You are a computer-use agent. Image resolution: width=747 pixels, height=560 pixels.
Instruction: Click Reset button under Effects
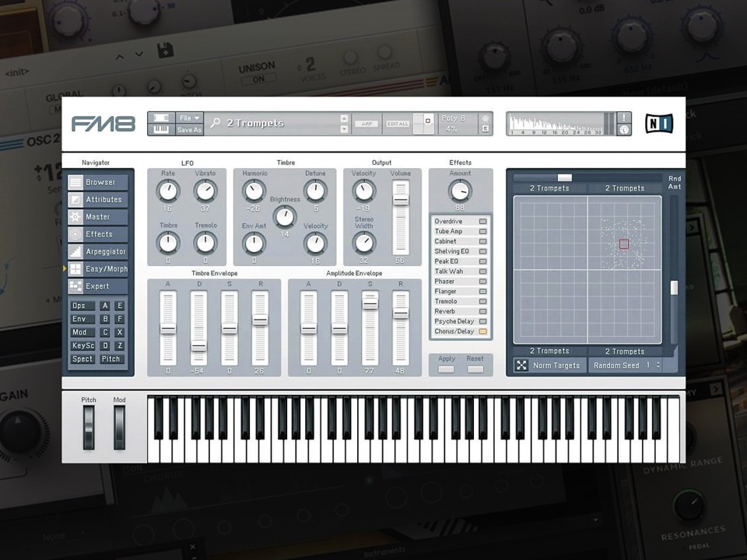click(x=475, y=369)
